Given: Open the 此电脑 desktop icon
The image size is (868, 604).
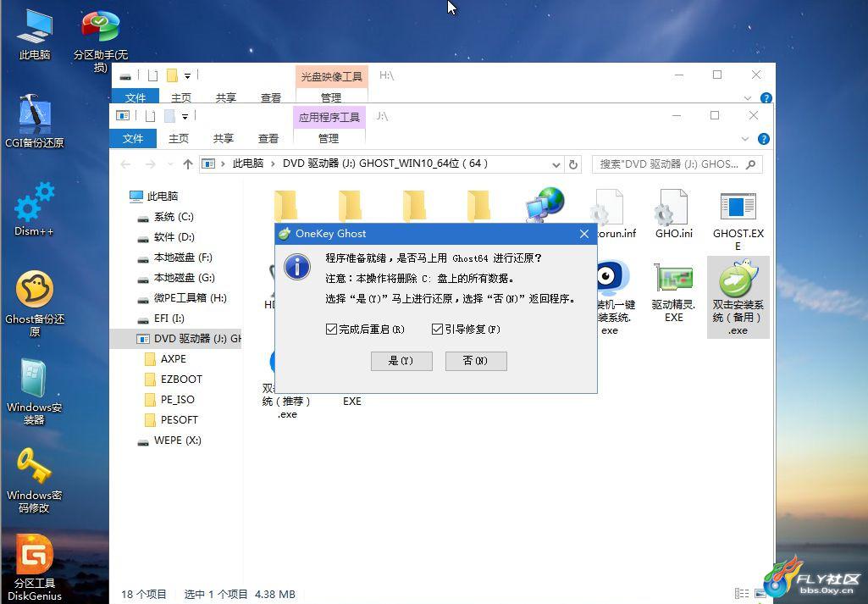Looking at the screenshot, I should click(35, 35).
